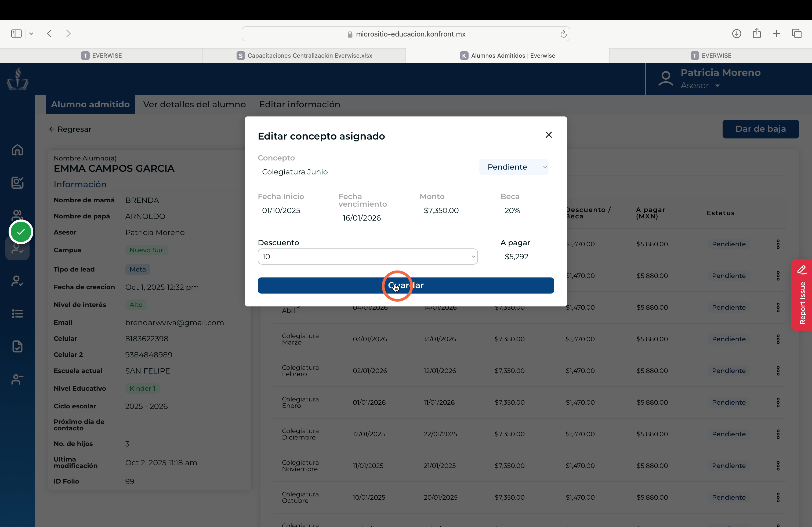The height and width of the screenshot is (527, 812).
Task: Open the user-check icon in sidebar
Action: pyautogui.click(x=17, y=281)
